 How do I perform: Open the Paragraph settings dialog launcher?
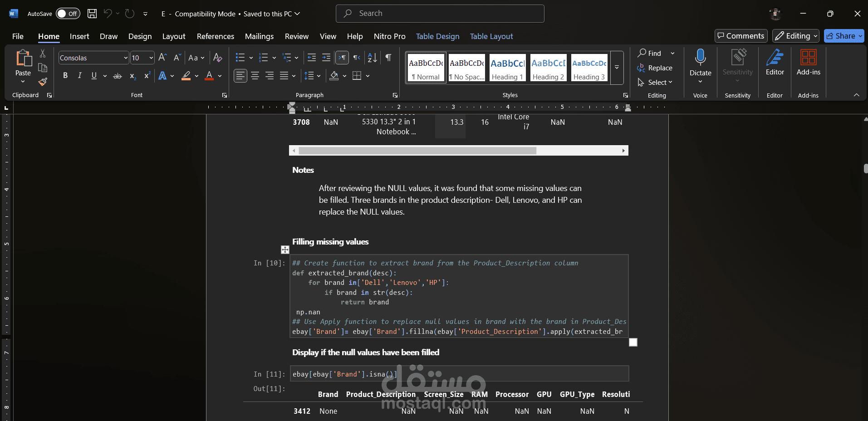tap(395, 95)
